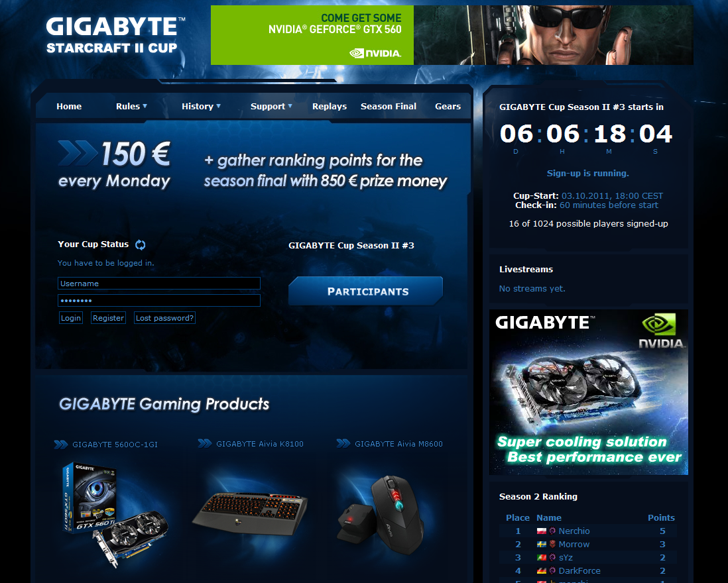Click the arrow icon before GIGABYTE 560OC-1GI
Viewport: 728px width, 583px height.
pyautogui.click(x=61, y=445)
